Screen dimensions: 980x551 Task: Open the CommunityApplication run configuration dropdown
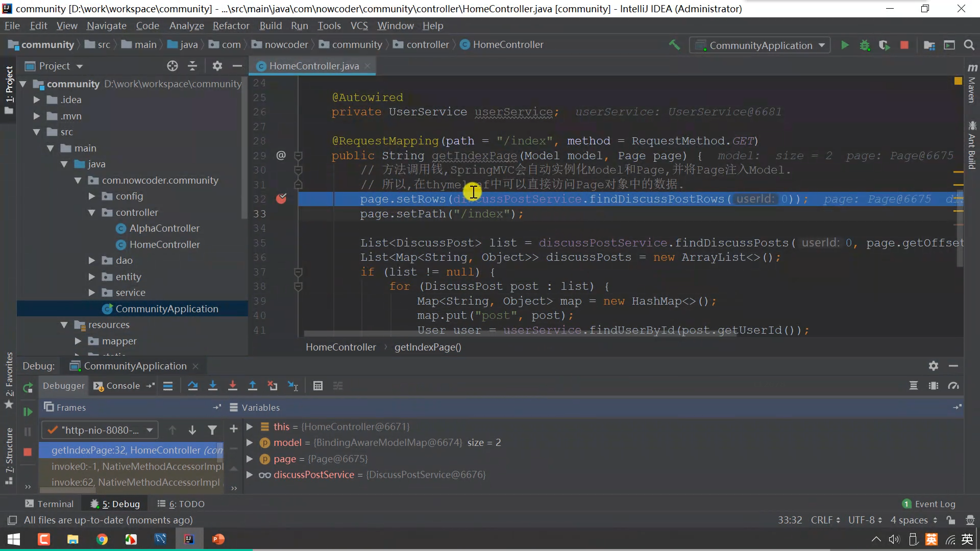tap(760, 45)
